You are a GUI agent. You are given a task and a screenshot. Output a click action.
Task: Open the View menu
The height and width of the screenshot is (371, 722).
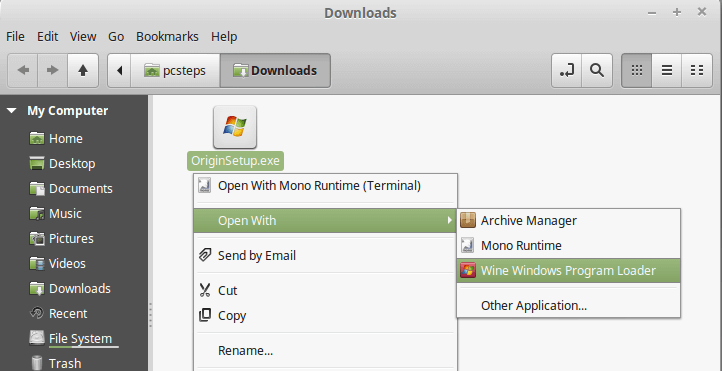tap(83, 36)
